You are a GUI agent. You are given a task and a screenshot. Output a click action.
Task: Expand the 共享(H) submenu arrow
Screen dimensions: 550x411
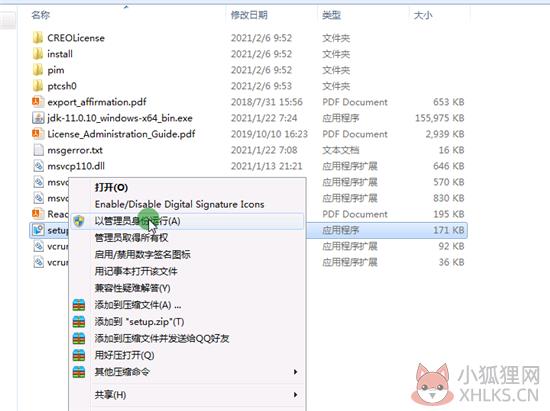tap(295, 395)
